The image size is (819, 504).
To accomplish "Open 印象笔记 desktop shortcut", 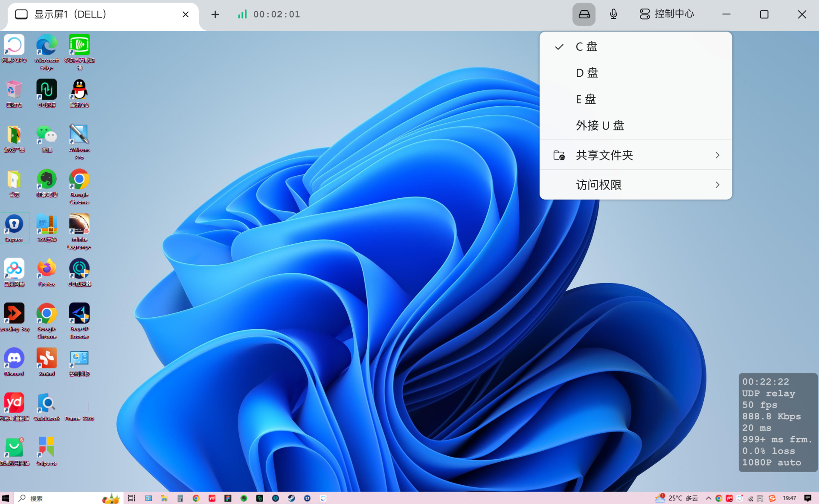I will click(47, 183).
